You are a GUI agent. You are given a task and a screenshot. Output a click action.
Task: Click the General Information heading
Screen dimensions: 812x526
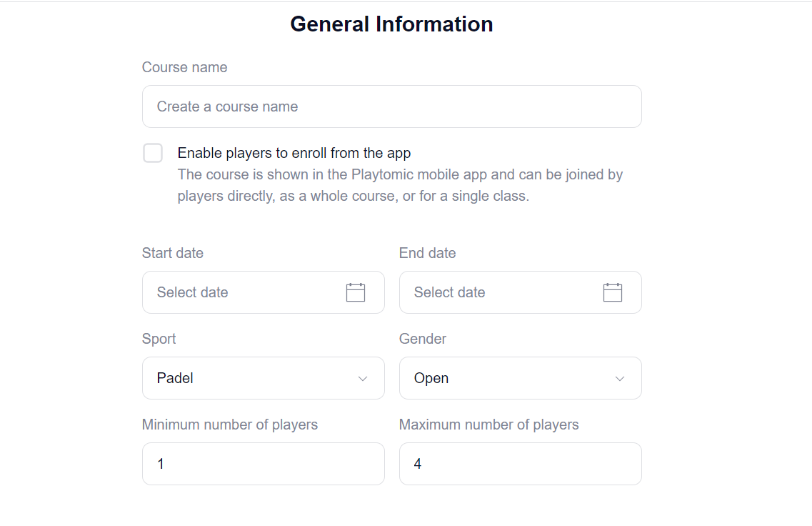[391, 24]
